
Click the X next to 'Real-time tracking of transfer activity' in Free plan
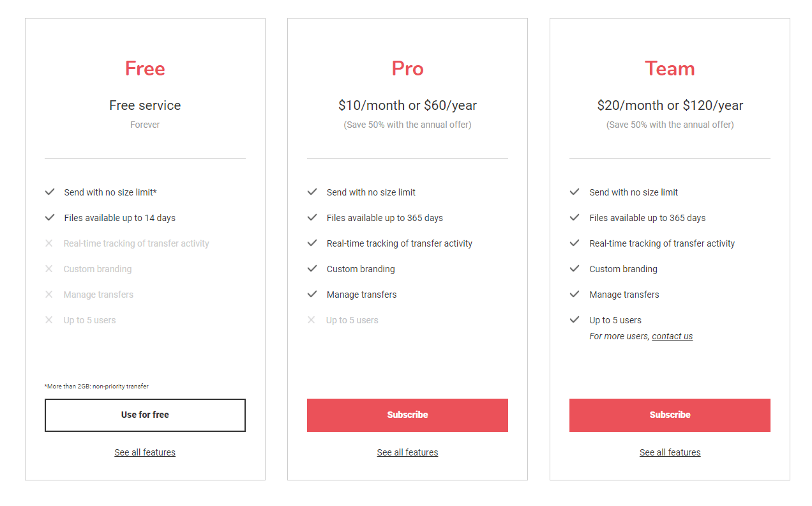(49, 243)
